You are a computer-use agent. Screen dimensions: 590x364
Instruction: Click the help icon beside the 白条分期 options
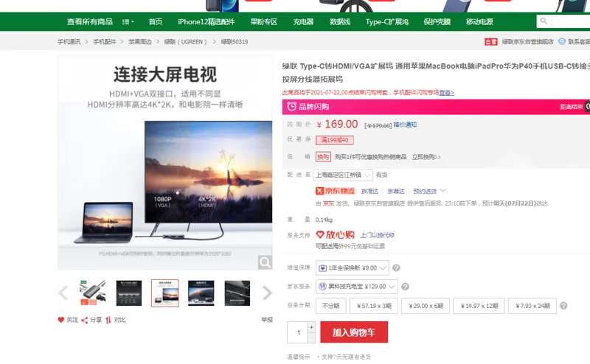tap(563, 306)
